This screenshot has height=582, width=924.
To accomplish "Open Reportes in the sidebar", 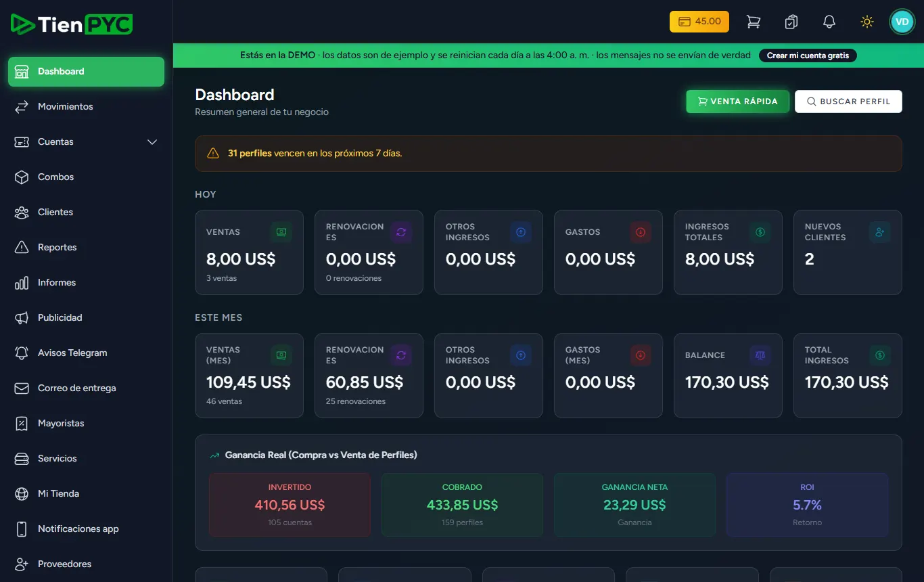I will point(86,248).
